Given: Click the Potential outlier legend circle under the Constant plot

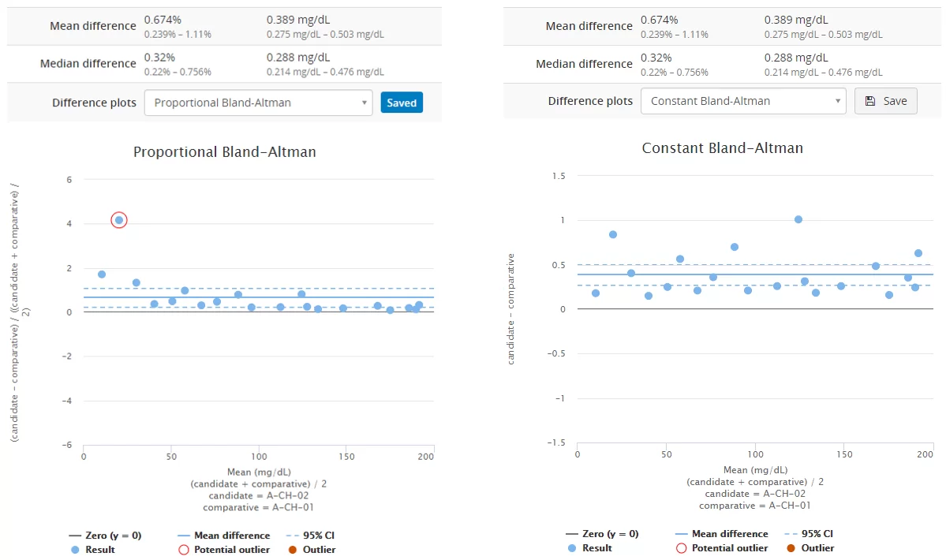Looking at the screenshot, I should point(682,548).
